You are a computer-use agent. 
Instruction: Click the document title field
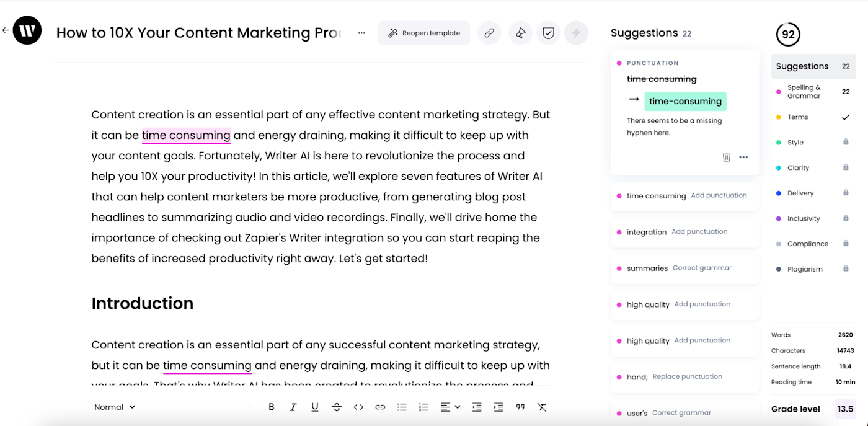pyautogui.click(x=198, y=33)
